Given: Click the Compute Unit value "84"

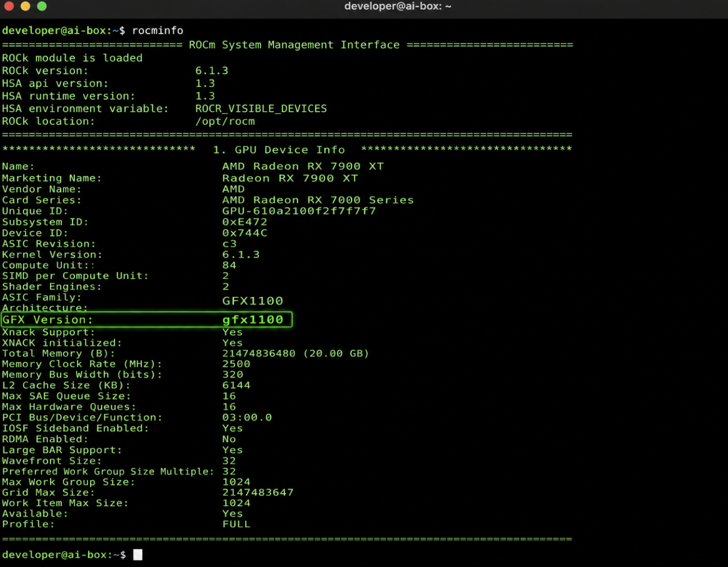Looking at the screenshot, I should coord(229,265).
